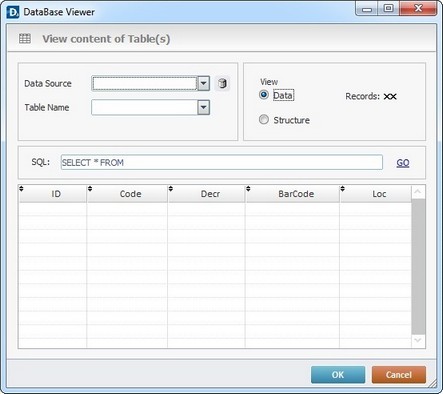Click the table scrollbar up arrow

(x=418, y=192)
